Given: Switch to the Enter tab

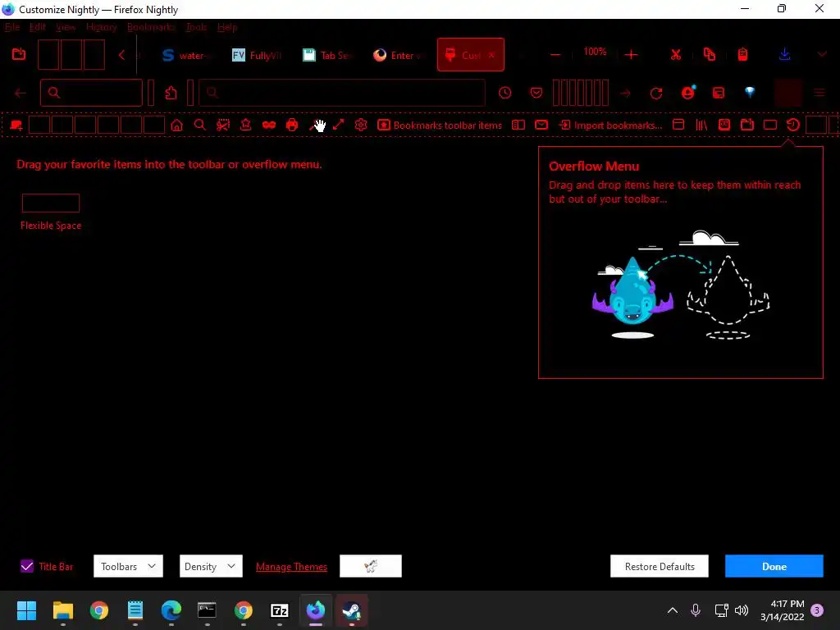Looking at the screenshot, I should click(x=398, y=55).
